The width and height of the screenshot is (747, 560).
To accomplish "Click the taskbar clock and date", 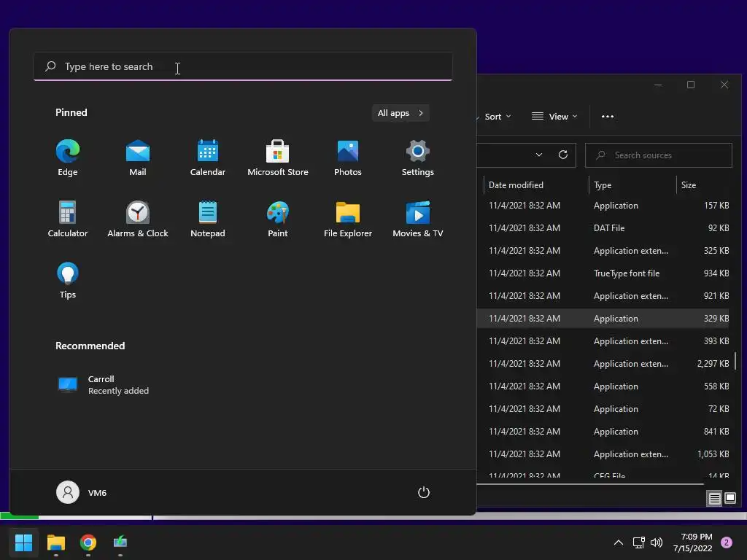I will [693, 542].
